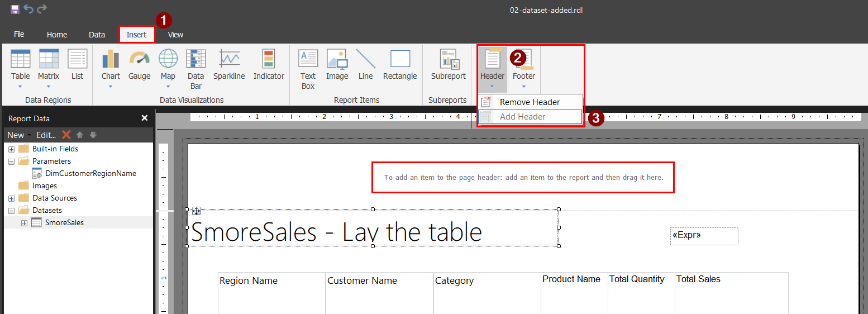The width and height of the screenshot is (868, 314).
Task: Insert a Gauge visualization
Action: click(x=139, y=65)
